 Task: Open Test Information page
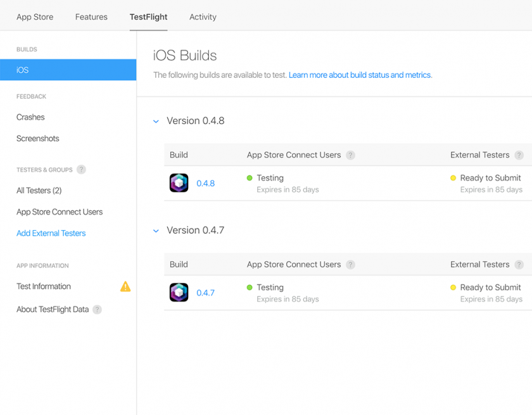click(x=44, y=286)
